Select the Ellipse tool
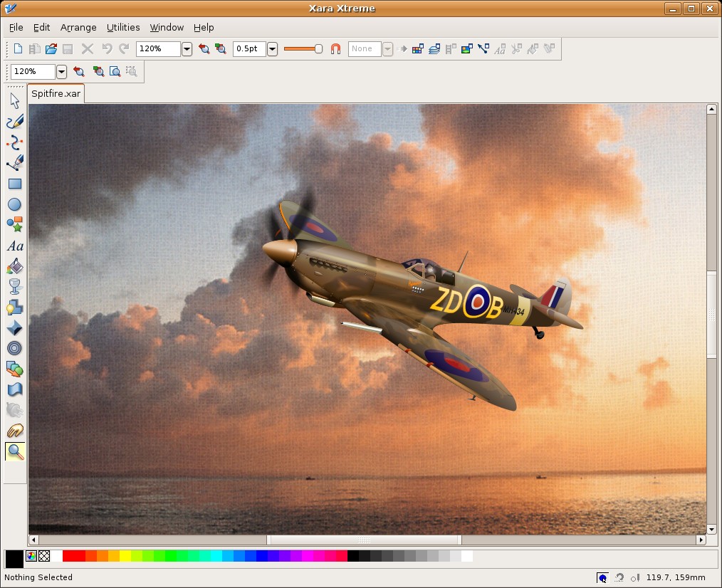Screen dimensions: 722x588 [x=15, y=204]
